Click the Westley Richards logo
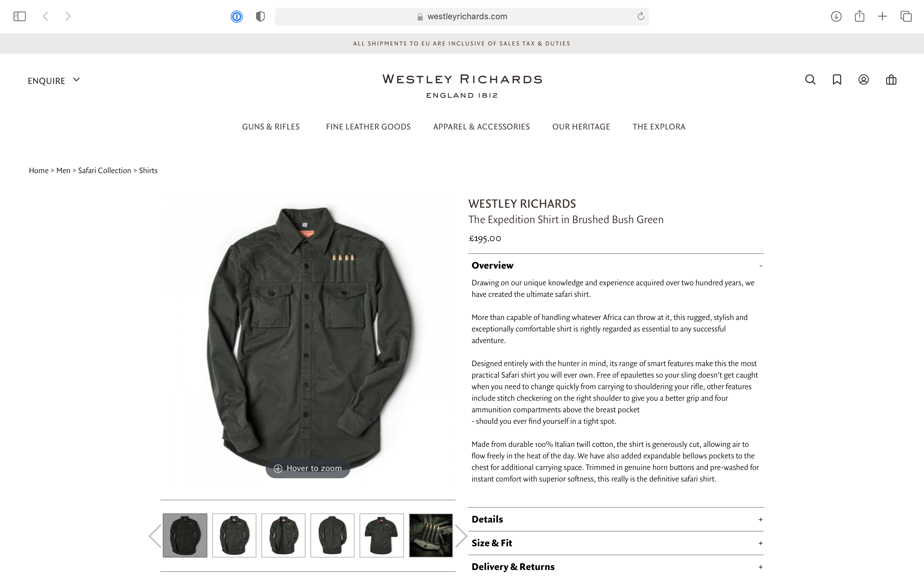 pos(462,86)
